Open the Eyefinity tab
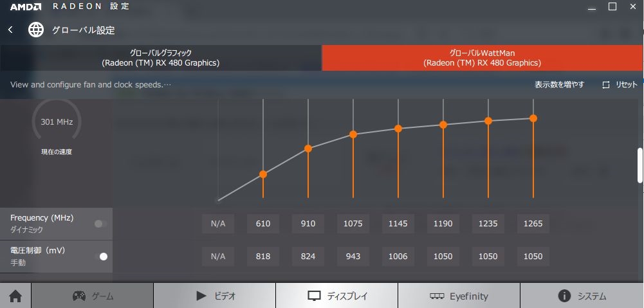The width and height of the screenshot is (644, 308). [x=459, y=296]
